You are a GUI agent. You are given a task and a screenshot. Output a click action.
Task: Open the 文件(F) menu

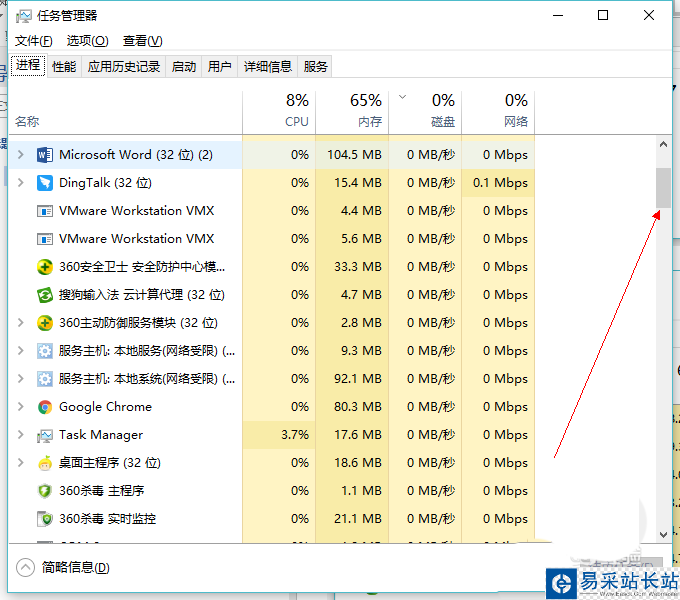pyautogui.click(x=33, y=41)
